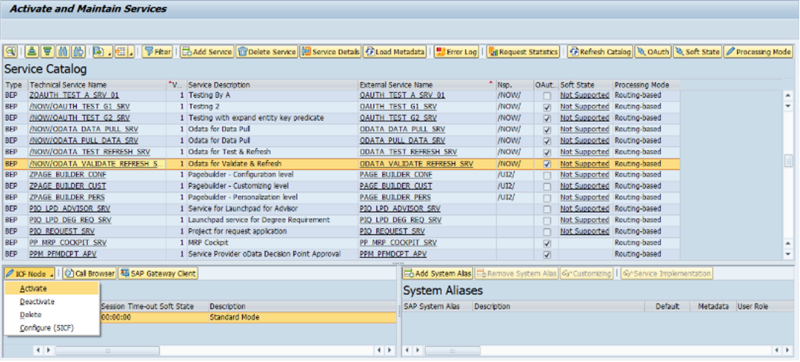Click the Filter toolbar button
The image size is (800, 362).
click(157, 51)
